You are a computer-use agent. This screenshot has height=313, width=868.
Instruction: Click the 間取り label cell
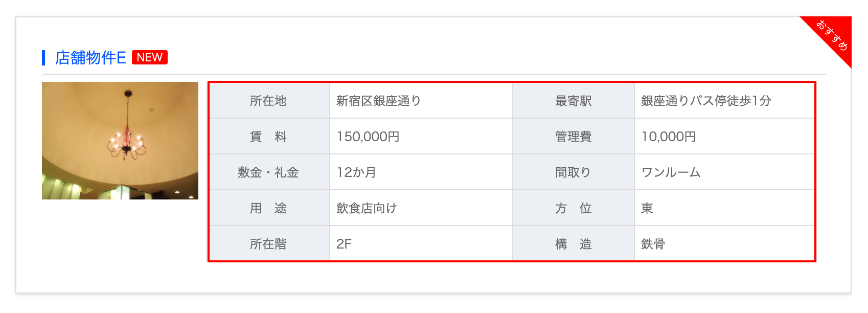point(573,172)
